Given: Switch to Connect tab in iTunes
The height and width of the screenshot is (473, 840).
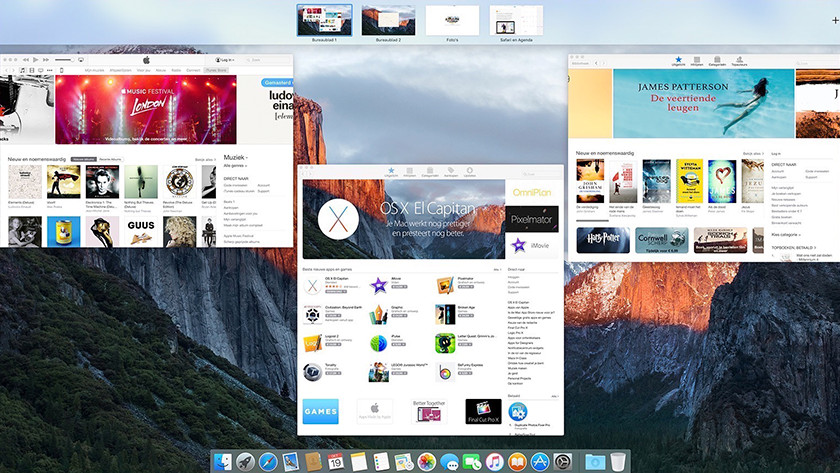Looking at the screenshot, I should [x=193, y=70].
